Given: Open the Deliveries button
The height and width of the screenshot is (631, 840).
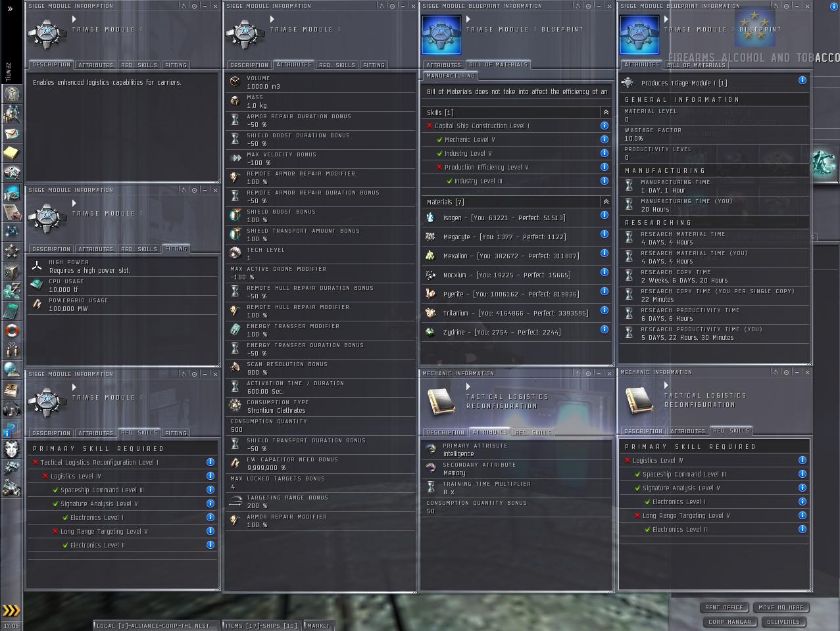Looking at the screenshot, I should pyautogui.click(x=783, y=622).
